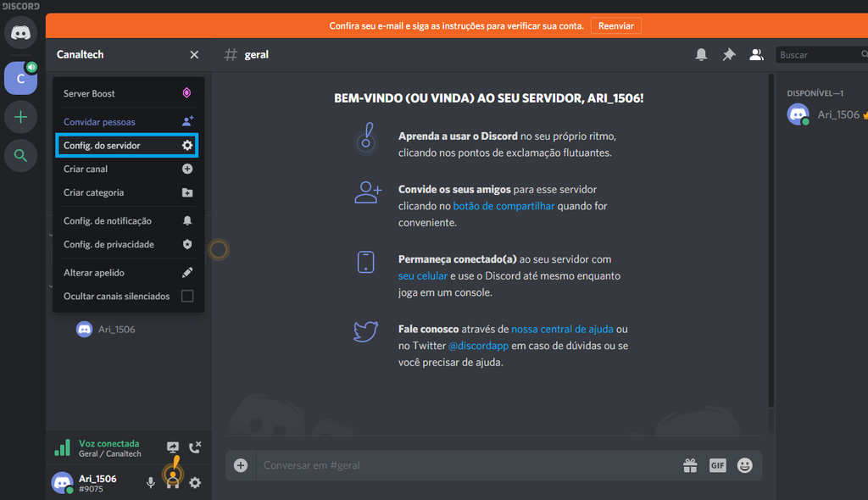Click the attachment plus button
This screenshot has height=500, width=868.
[x=240, y=465]
